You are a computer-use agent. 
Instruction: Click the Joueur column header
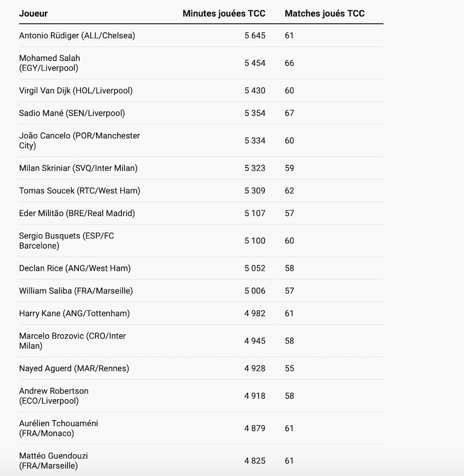(34, 13)
